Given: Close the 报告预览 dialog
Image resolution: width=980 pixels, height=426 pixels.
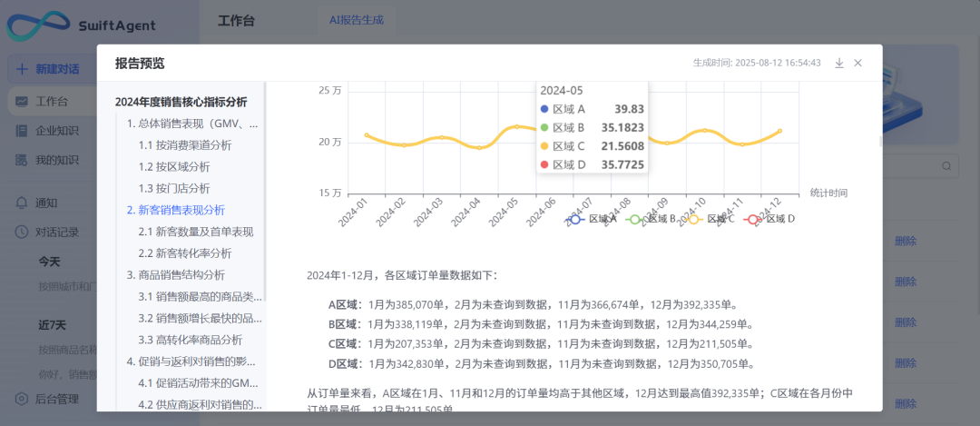Looking at the screenshot, I should 857,63.
